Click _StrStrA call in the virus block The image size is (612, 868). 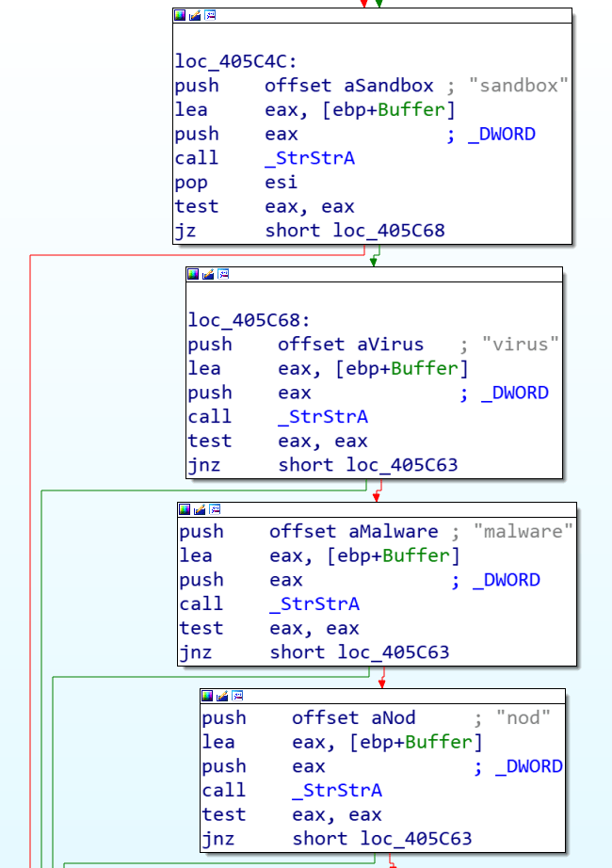click(x=322, y=416)
